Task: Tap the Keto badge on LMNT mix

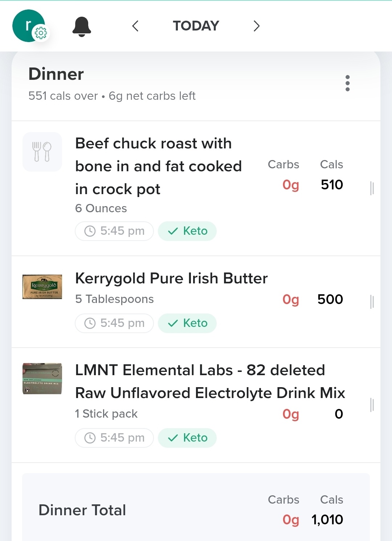Action: 187,438
